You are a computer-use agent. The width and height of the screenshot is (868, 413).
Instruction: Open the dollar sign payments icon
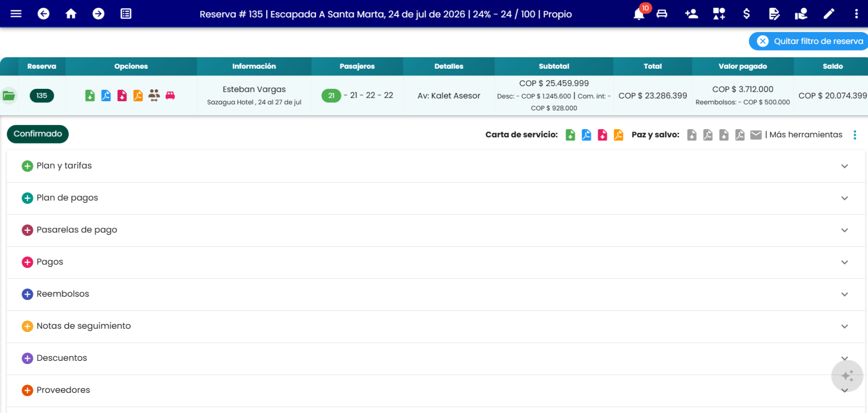pyautogui.click(x=746, y=14)
